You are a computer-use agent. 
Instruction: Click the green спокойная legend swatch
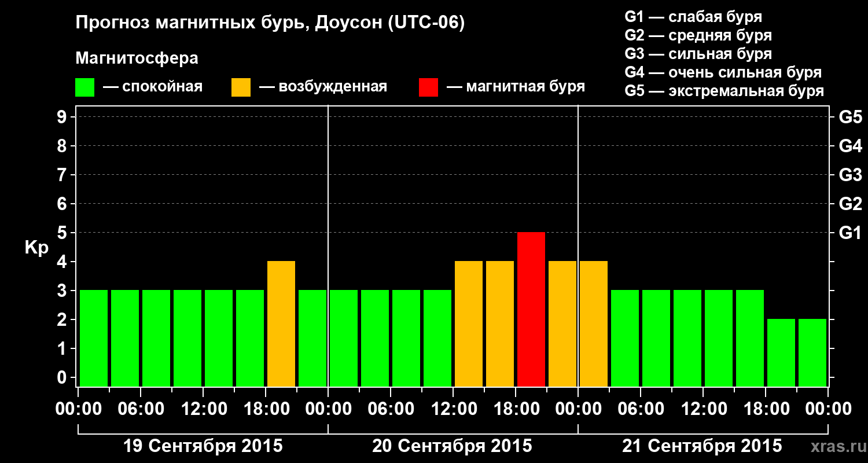pyautogui.click(x=84, y=87)
